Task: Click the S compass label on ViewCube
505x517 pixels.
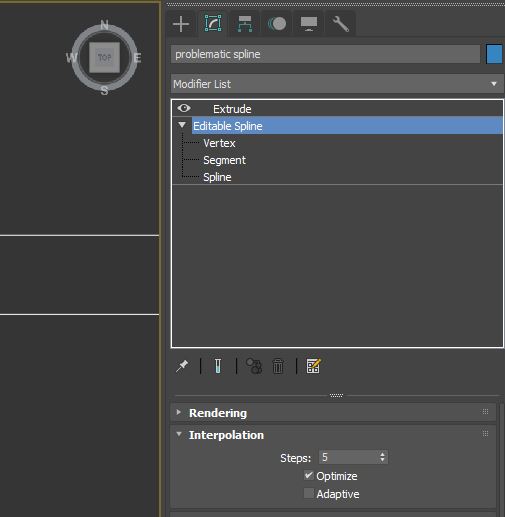Action: coord(105,90)
